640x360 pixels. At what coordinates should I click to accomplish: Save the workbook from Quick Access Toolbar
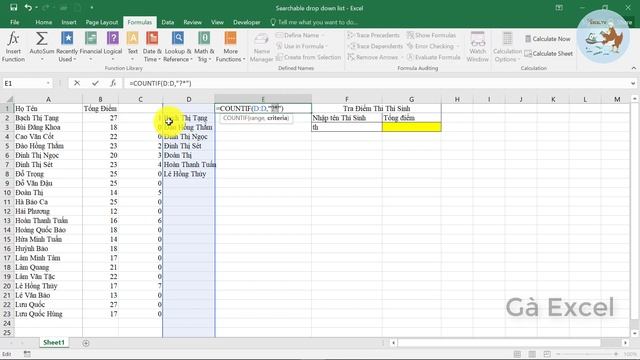pos(13,8)
